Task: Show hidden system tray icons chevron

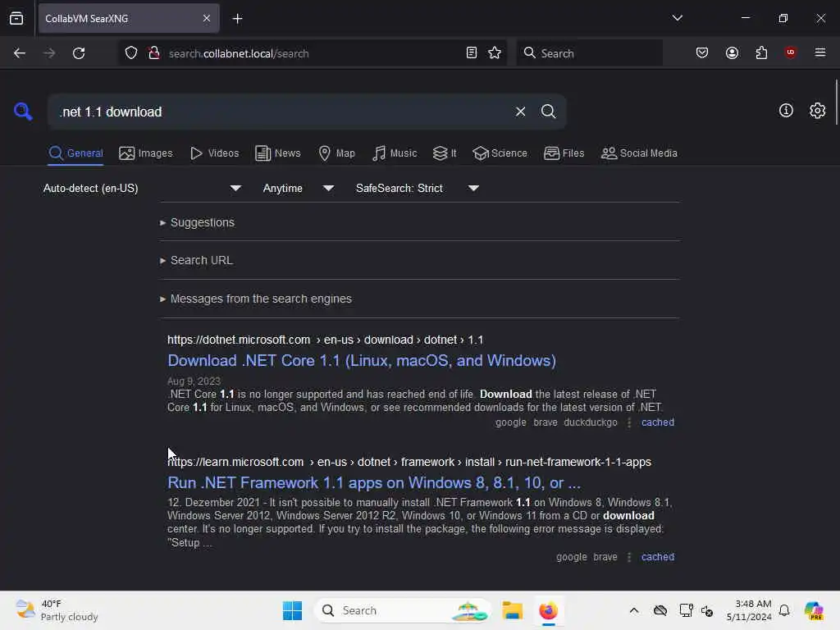Action: 634,610
